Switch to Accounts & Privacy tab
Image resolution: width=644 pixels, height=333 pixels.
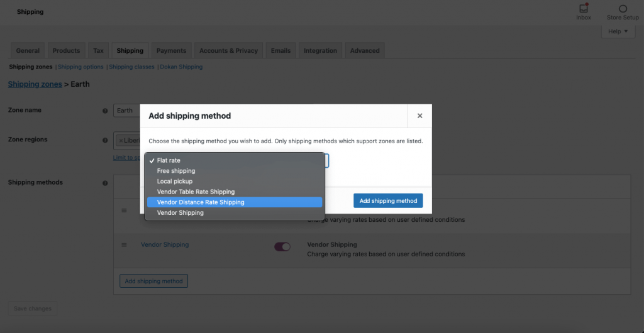click(228, 51)
